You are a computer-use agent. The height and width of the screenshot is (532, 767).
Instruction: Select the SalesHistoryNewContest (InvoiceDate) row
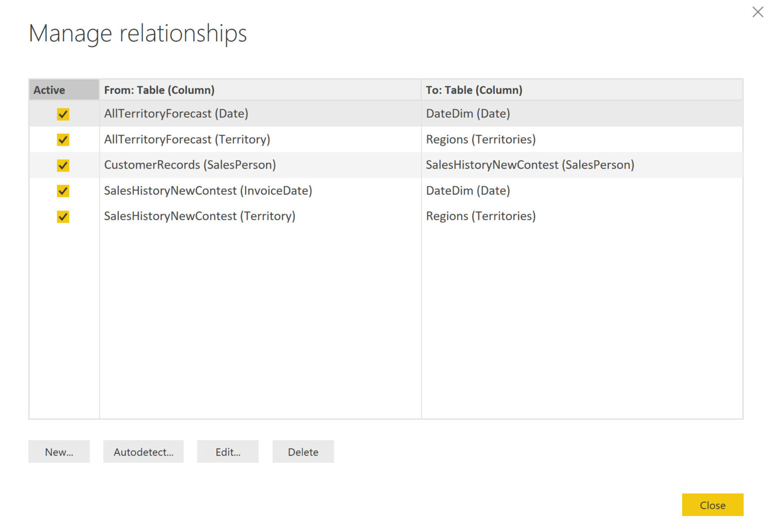pos(208,191)
